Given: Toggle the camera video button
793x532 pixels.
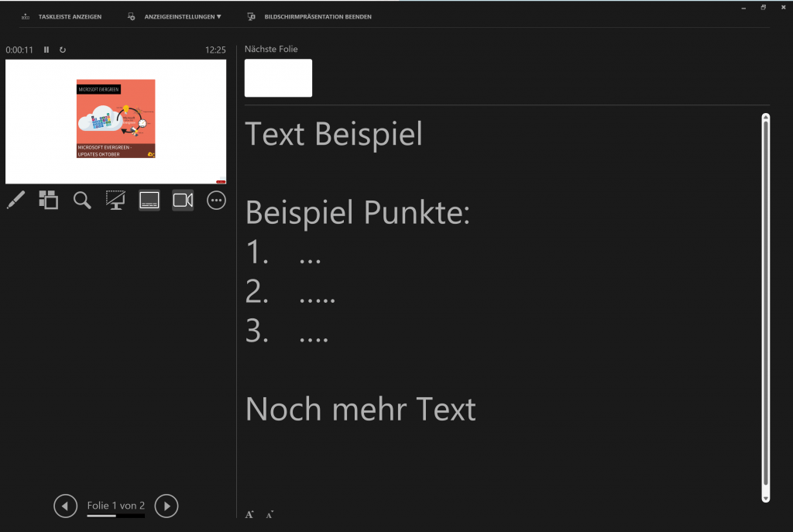Looking at the screenshot, I should click(183, 201).
